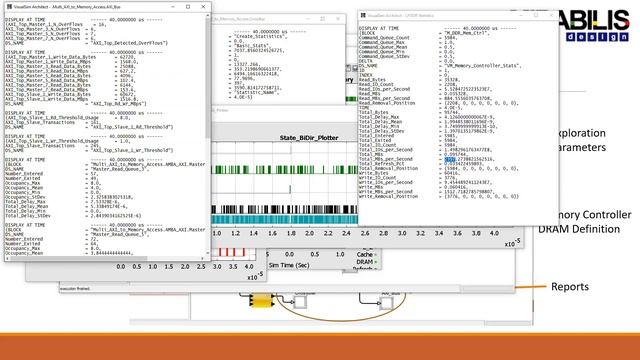Click the "Master_Read_Queue_5" name value

coord(119,234)
